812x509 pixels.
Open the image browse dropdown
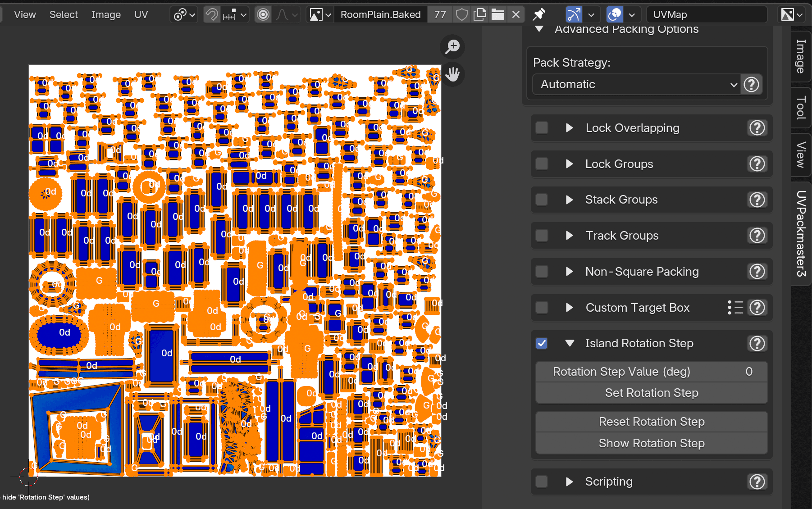click(320, 15)
